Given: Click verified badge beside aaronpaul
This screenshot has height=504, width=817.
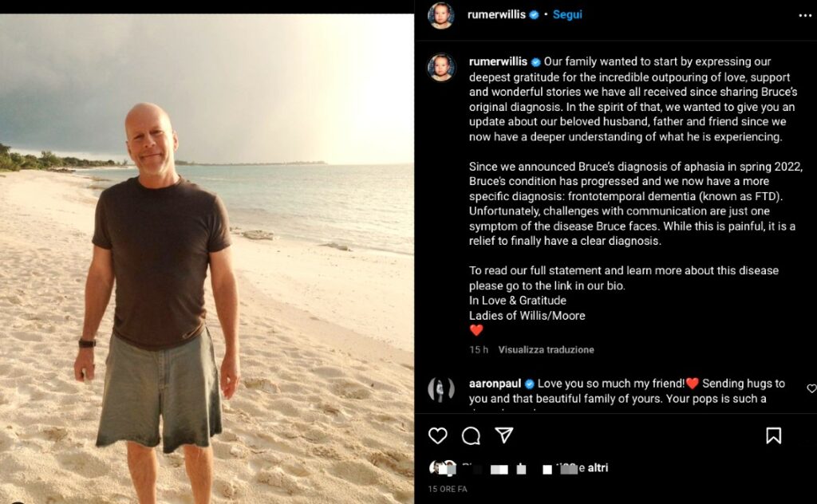Looking at the screenshot, I should tap(530, 384).
